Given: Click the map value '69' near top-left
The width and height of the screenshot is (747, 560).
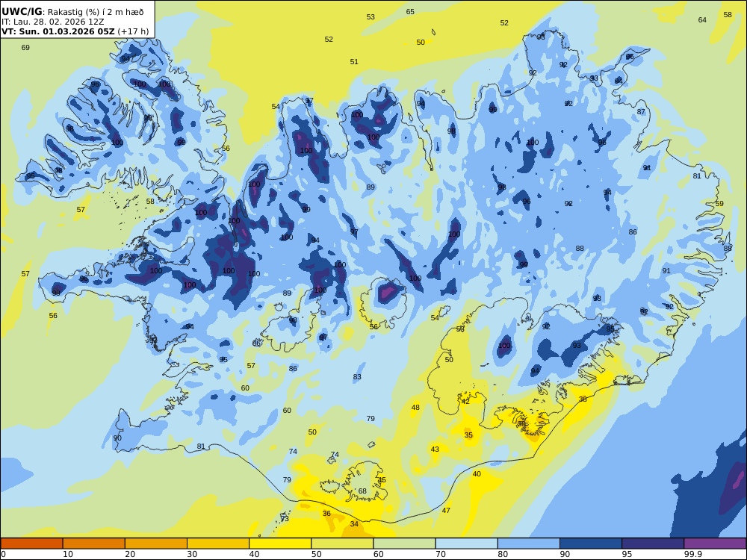Looking at the screenshot, I should tap(25, 47).
